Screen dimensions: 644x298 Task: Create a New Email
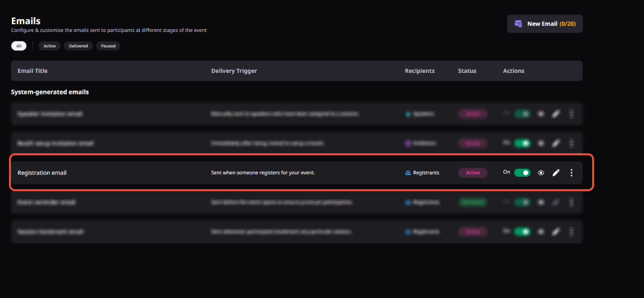[x=545, y=23]
